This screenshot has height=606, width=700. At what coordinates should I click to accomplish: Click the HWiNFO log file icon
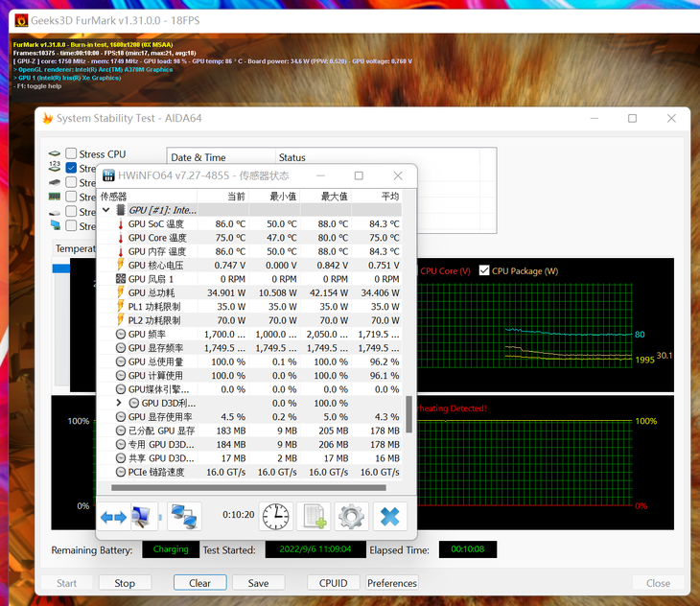click(x=315, y=517)
